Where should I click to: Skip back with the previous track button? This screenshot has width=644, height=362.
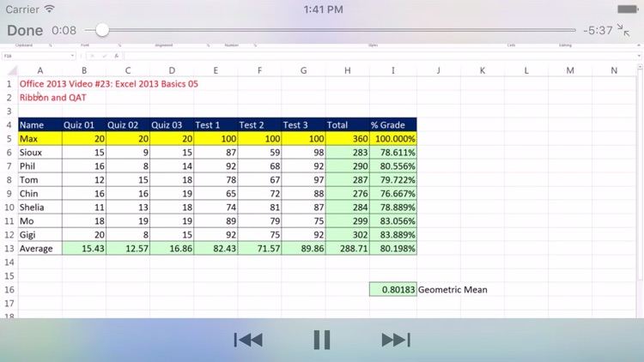click(248, 340)
